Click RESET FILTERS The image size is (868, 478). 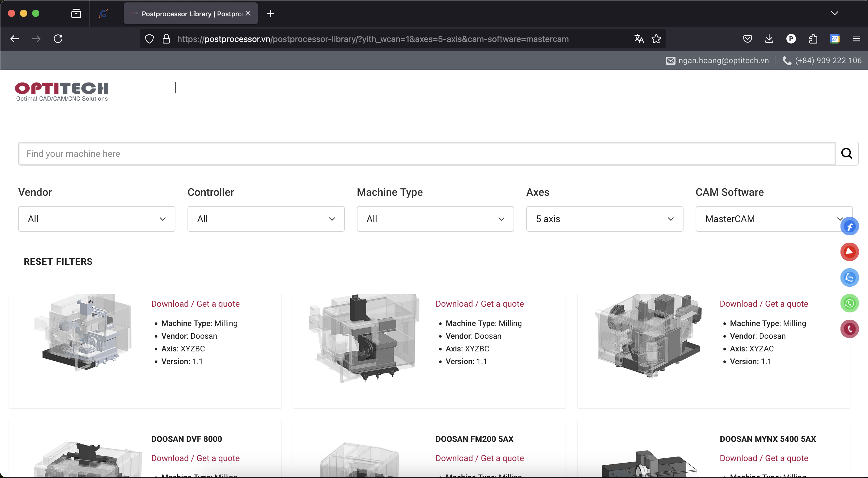[x=58, y=262]
